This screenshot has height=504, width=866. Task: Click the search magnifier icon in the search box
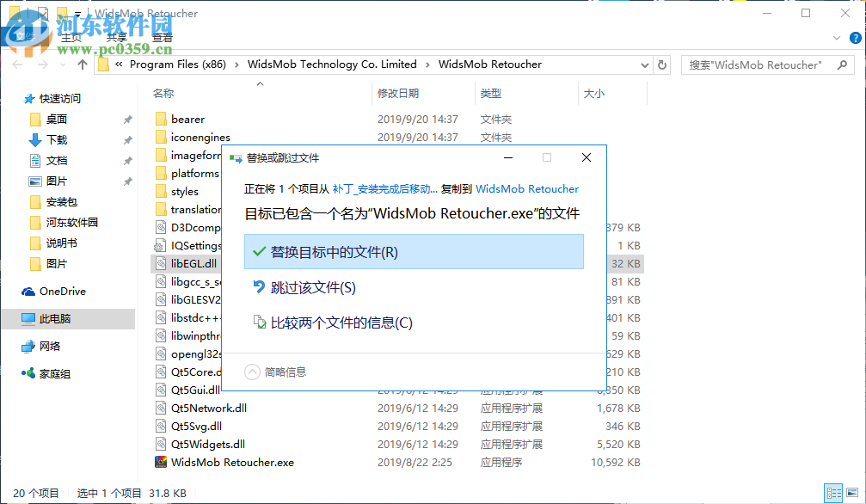(844, 64)
